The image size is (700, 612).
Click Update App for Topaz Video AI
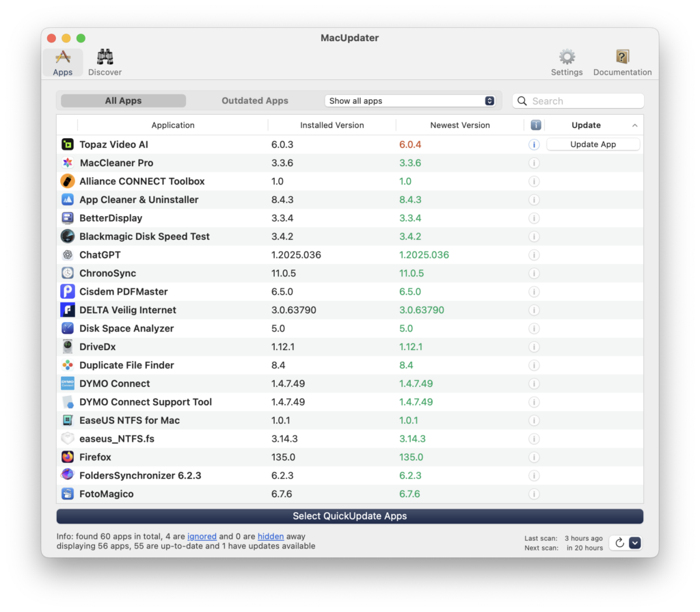point(593,144)
